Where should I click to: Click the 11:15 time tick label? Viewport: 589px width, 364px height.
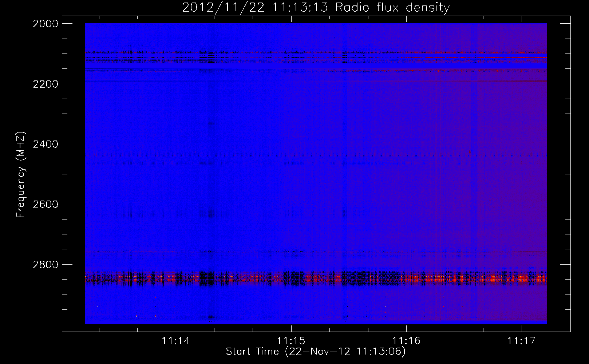point(291,341)
